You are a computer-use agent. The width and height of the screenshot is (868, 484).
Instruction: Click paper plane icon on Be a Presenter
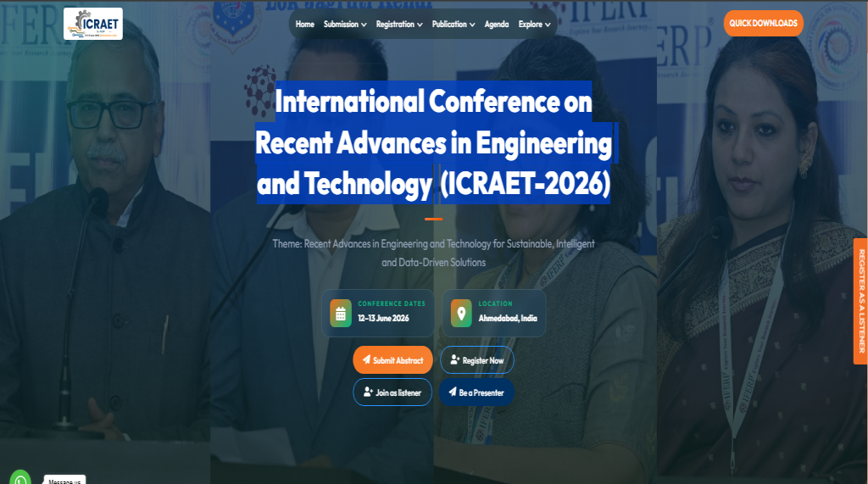pos(453,392)
